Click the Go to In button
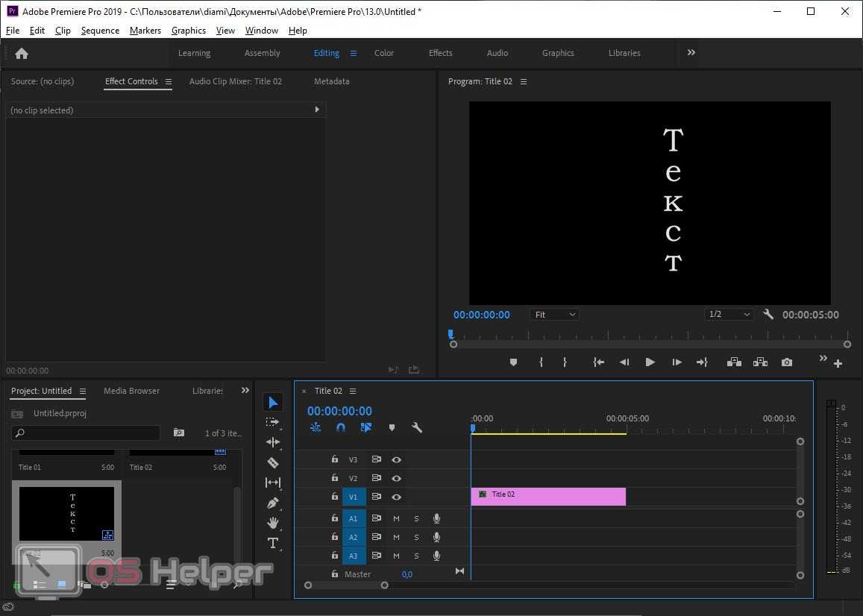This screenshot has height=616, width=863. pyautogui.click(x=598, y=362)
